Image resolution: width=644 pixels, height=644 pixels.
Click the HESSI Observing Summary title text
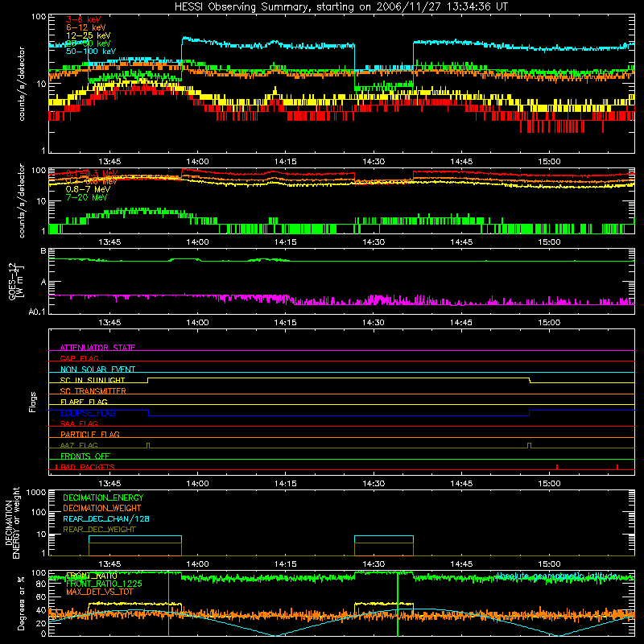pos(341,7)
